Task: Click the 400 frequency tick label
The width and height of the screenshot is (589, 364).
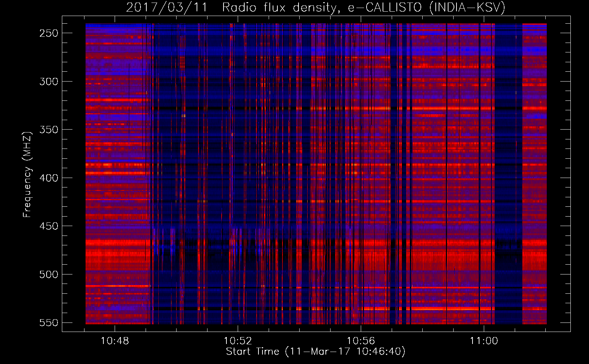Action: (x=49, y=178)
